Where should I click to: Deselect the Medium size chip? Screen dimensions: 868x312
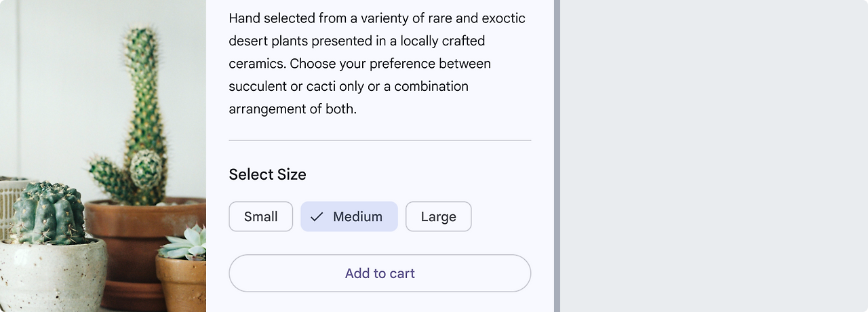point(349,216)
